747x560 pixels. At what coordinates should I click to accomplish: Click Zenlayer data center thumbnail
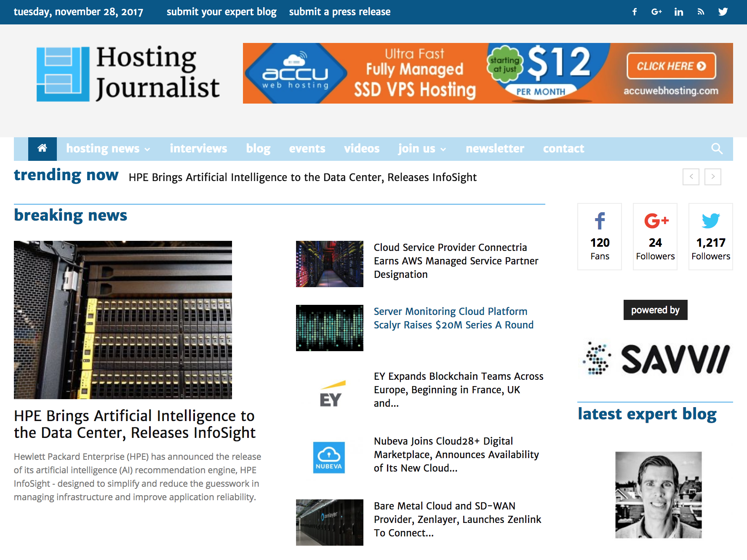tap(330, 523)
